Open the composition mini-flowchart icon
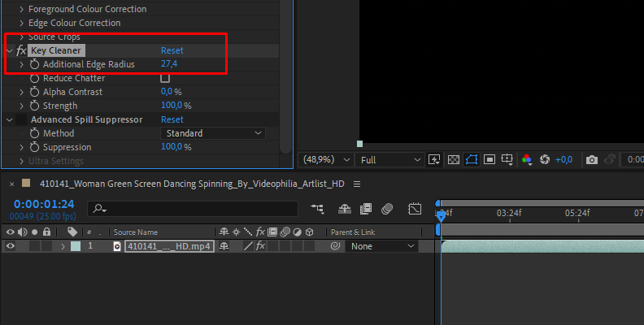The width and height of the screenshot is (644, 325). point(317,209)
